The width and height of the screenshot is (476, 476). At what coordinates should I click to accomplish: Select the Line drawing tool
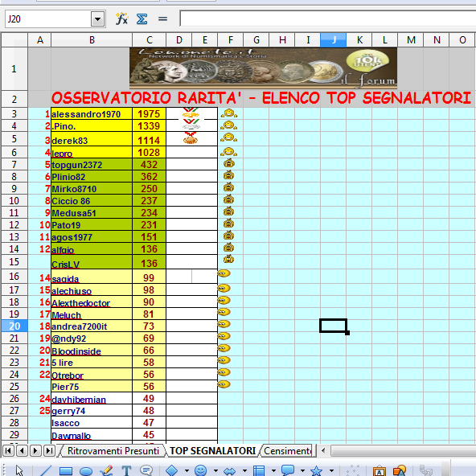[46, 471]
